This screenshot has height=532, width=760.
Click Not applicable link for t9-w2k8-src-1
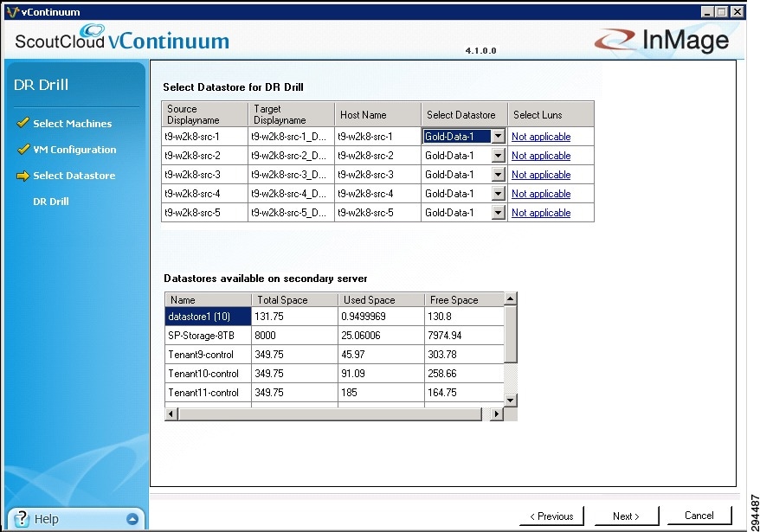[x=541, y=137]
